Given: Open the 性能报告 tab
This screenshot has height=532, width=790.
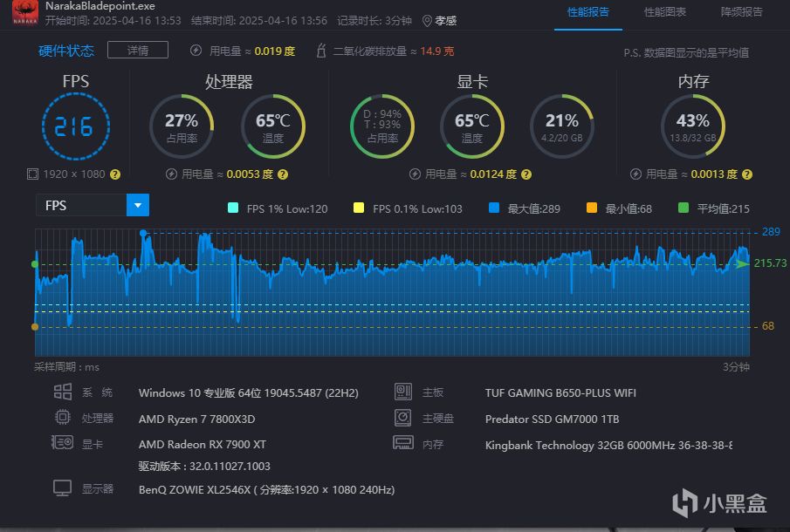Looking at the screenshot, I should pos(588,11).
